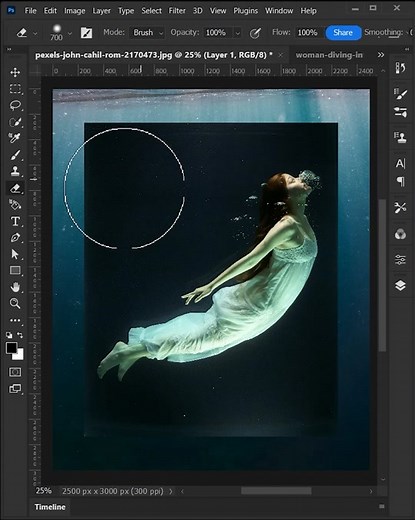Open the Timeline panel tab

(50, 507)
